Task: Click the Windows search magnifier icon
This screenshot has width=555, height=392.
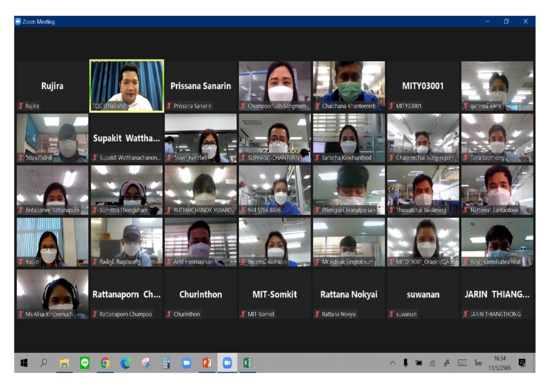Action: (x=44, y=363)
